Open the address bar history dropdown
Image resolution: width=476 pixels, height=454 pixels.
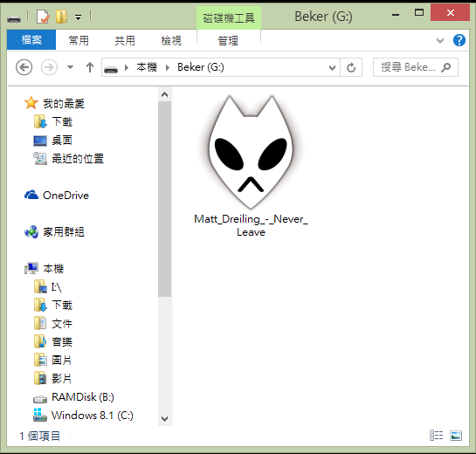(x=332, y=67)
